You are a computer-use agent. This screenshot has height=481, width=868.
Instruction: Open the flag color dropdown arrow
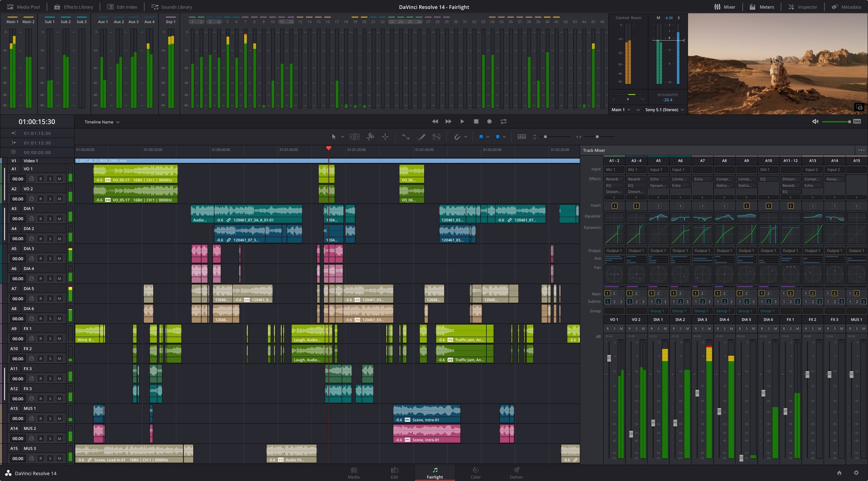tap(487, 137)
